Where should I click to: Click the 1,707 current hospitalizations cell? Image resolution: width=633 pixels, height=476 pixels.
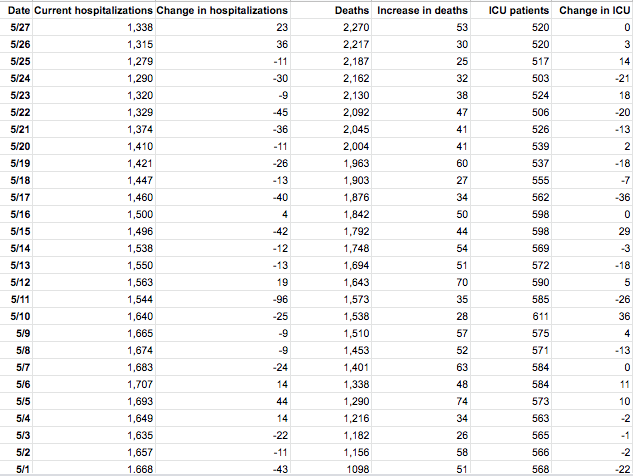(141, 384)
